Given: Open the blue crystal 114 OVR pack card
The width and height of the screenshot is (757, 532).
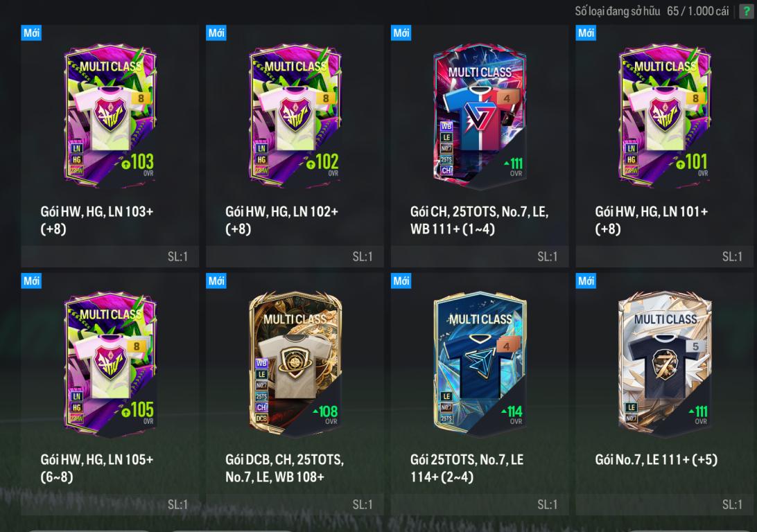Looking at the screenshot, I should [480, 364].
